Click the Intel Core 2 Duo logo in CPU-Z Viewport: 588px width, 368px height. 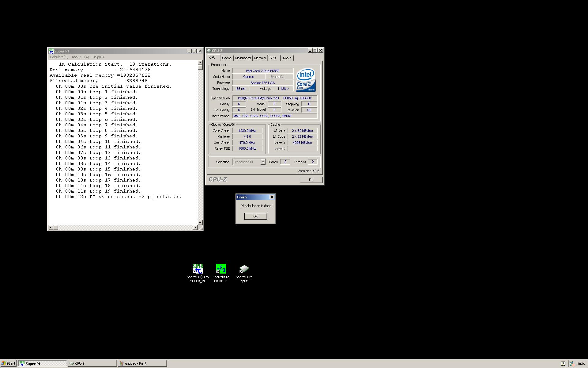306,80
